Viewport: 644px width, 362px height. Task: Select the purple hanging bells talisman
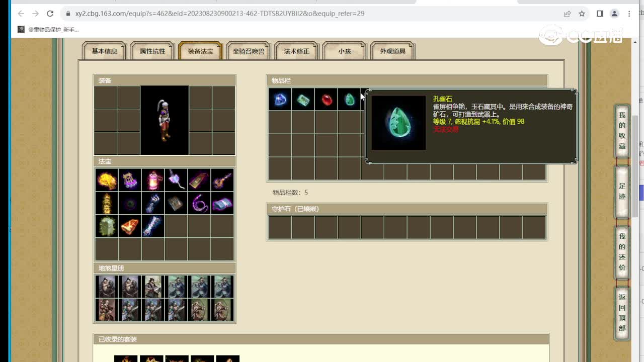click(130, 180)
